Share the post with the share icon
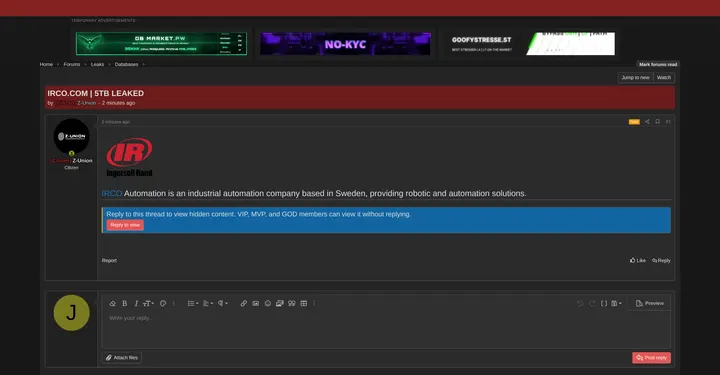Image resolution: width=720 pixels, height=375 pixels. tap(647, 122)
